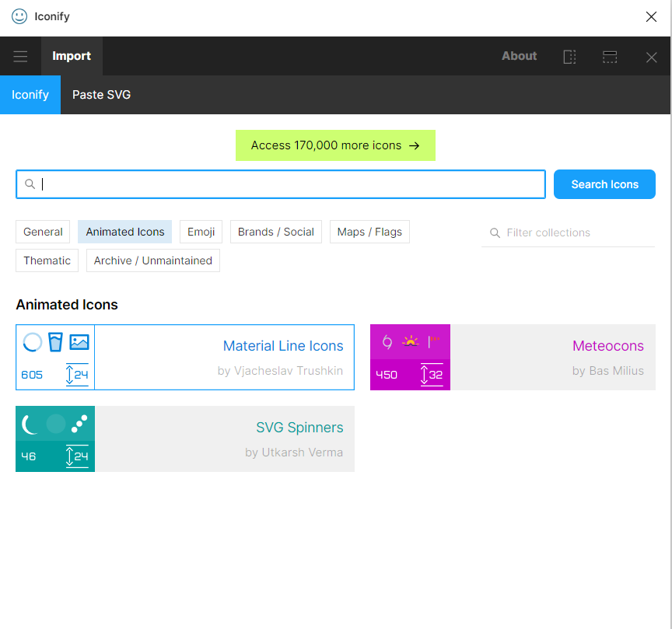
Task: Click the three dots icon in SVG Spinners
Action: pos(79,424)
